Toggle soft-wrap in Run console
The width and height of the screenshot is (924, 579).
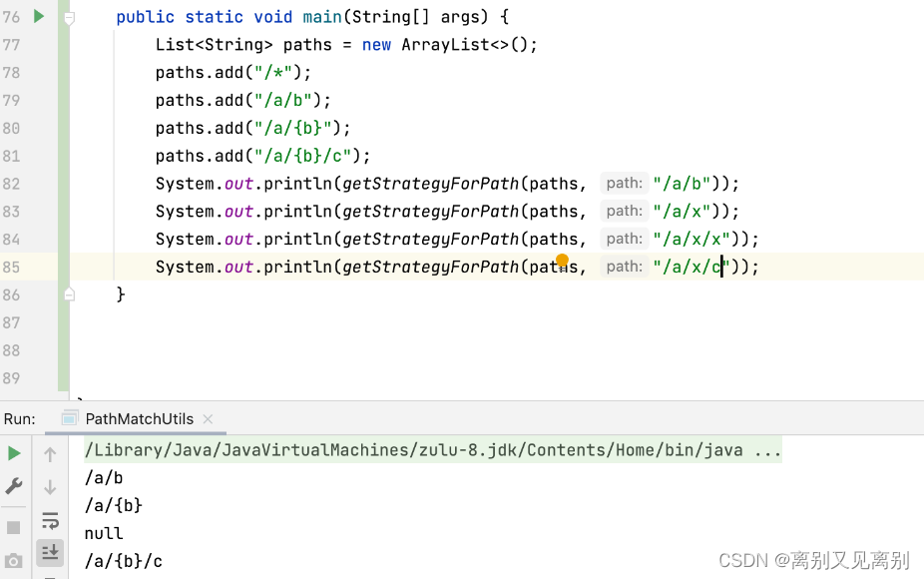[50, 520]
